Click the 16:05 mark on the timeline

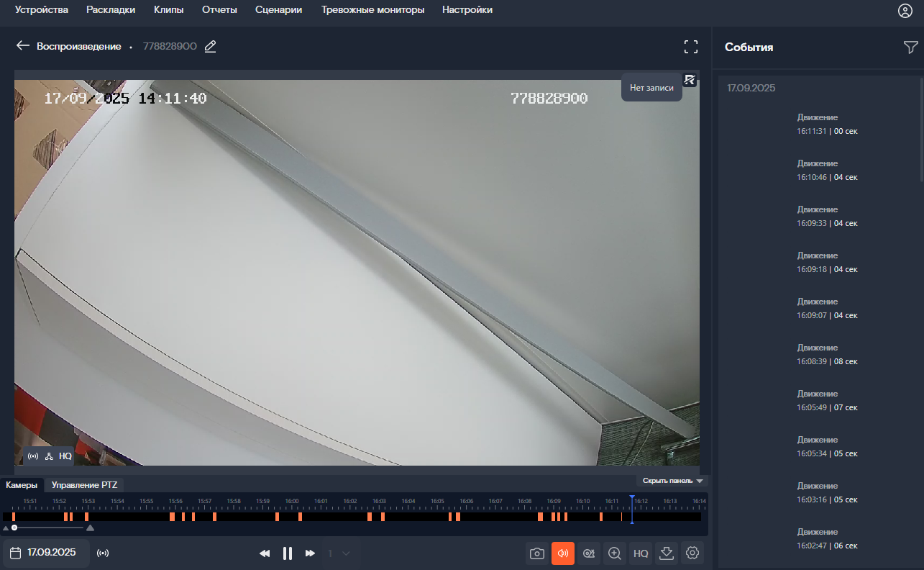[x=437, y=501]
